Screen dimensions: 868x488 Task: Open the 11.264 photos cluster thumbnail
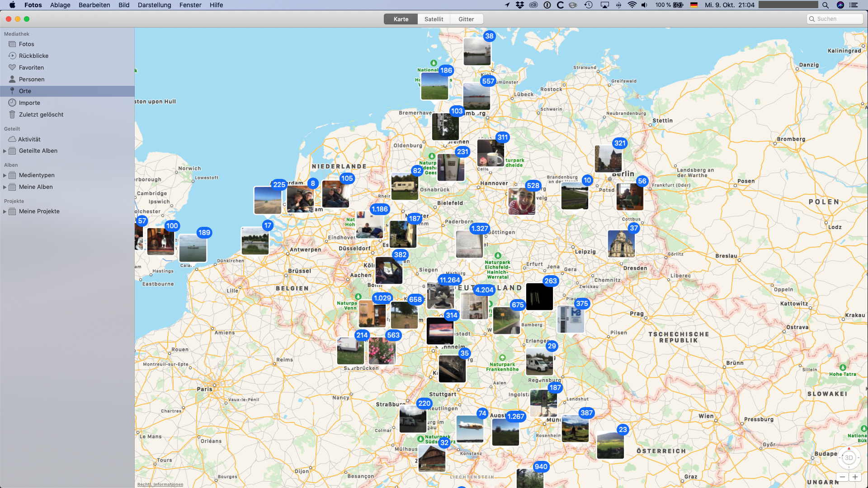pyautogui.click(x=440, y=296)
